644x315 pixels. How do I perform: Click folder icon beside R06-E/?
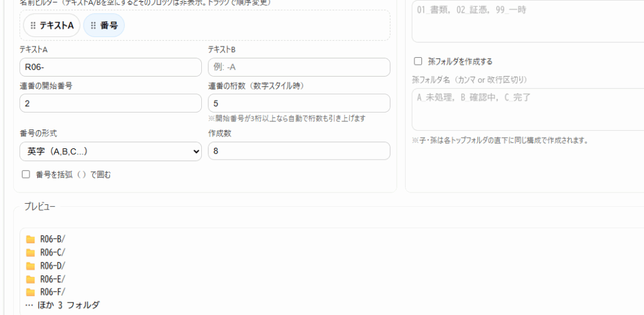[30, 279]
